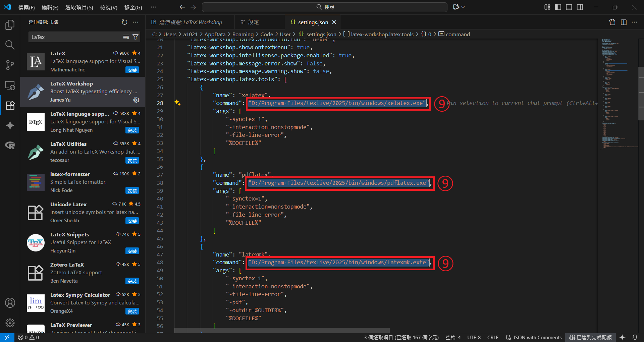Open Source Control view
The image size is (644, 342).
pos(10,65)
